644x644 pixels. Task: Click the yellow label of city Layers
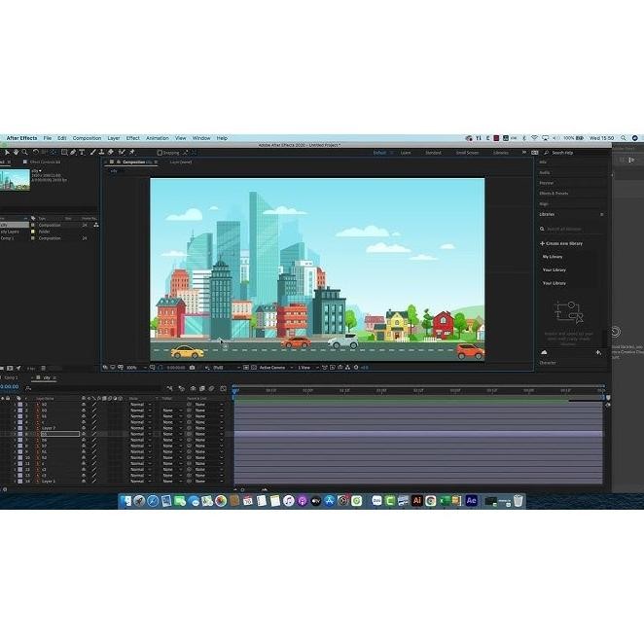click(x=33, y=232)
